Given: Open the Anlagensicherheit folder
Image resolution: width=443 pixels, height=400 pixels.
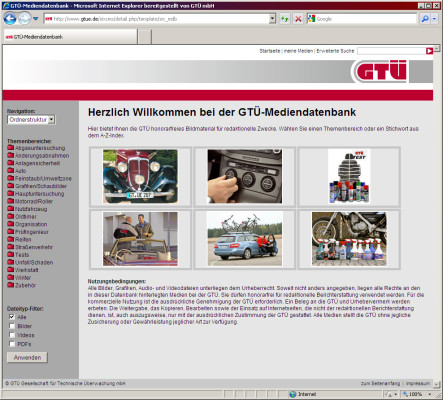Looking at the screenshot, I should pos(34,163).
